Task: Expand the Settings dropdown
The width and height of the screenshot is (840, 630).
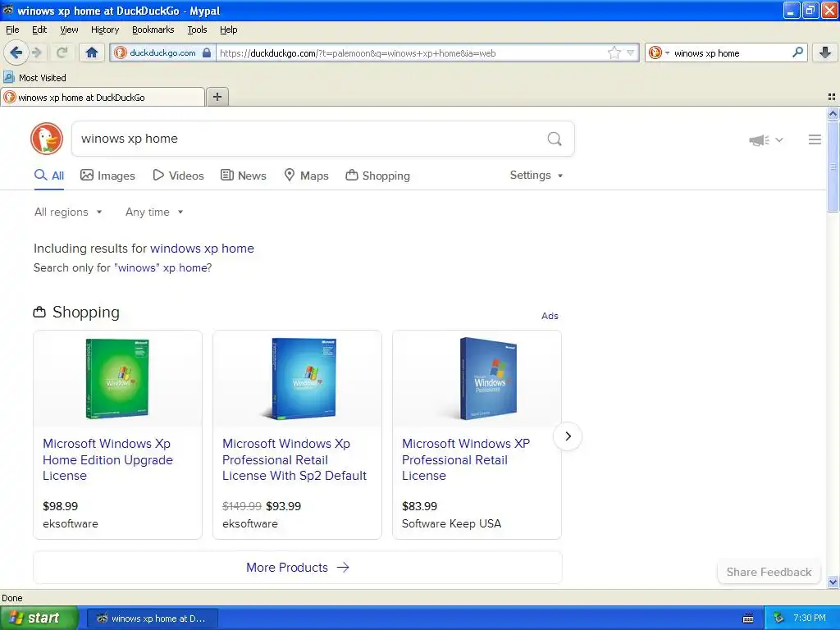Action: pyautogui.click(x=536, y=176)
